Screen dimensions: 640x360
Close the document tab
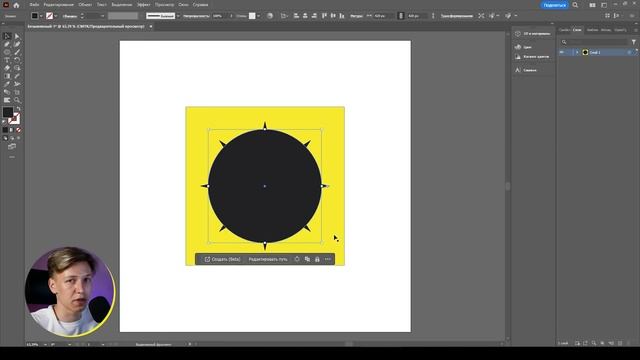click(151, 27)
